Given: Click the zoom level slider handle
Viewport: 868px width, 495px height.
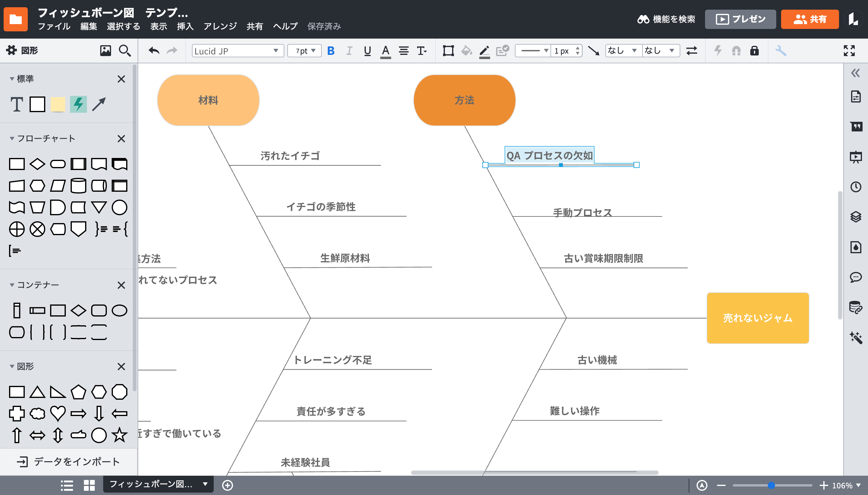Looking at the screenshot, I should click(771, 485).
